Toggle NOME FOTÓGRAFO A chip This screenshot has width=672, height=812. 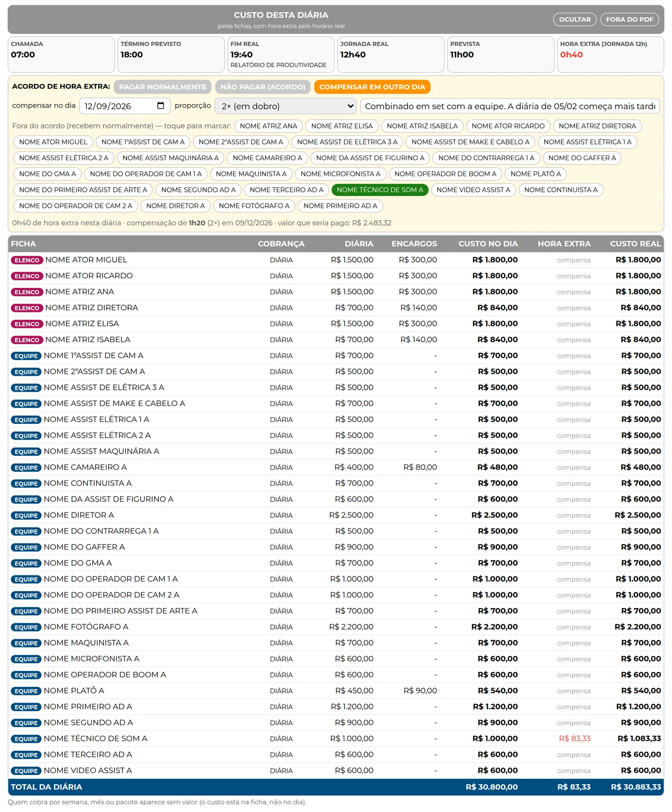254,206
